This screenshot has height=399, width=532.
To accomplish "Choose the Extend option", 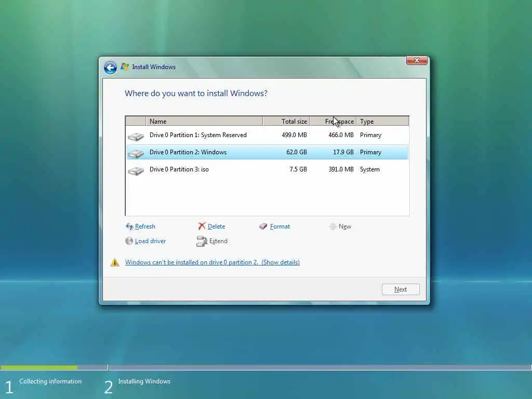I will pos(218,241).
